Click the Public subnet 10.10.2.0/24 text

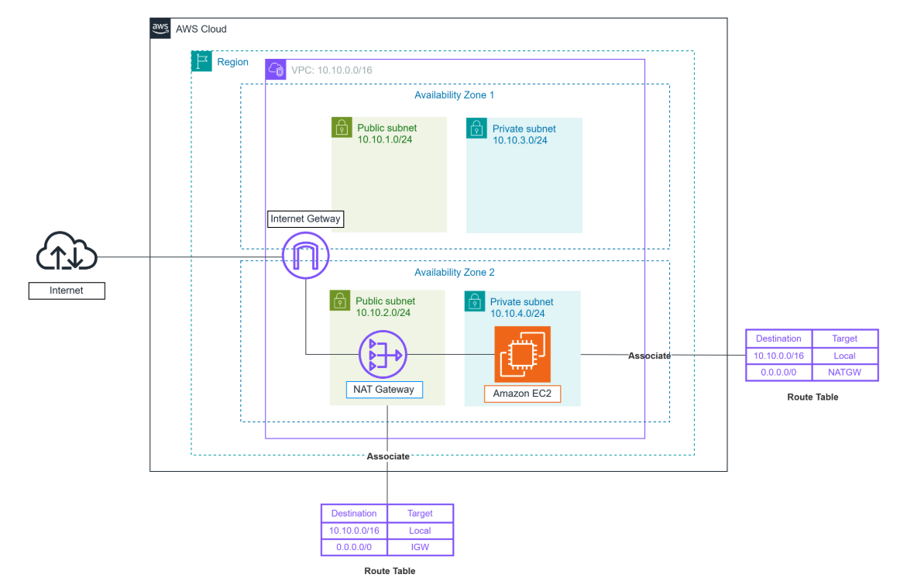point(386,307)
